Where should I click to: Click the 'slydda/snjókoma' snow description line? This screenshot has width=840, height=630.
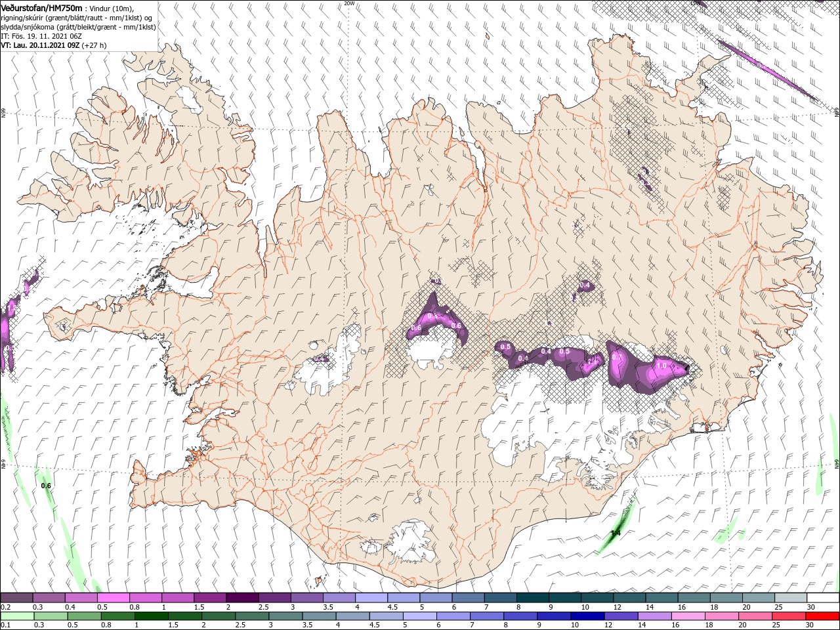click(x=78, y=27)
